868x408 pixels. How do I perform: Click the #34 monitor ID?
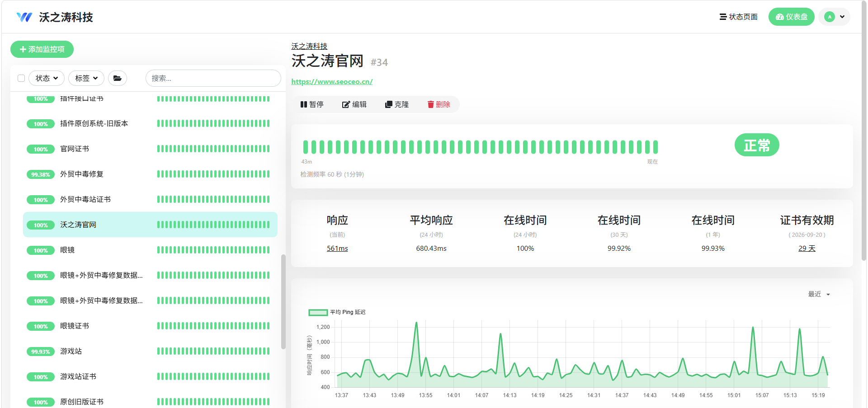[379, 62]
